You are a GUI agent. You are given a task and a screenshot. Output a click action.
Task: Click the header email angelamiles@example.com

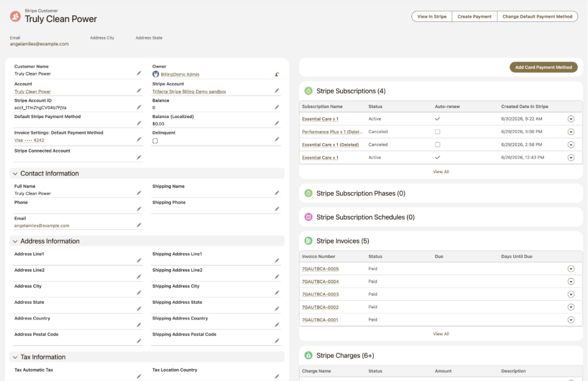(39, 44)
